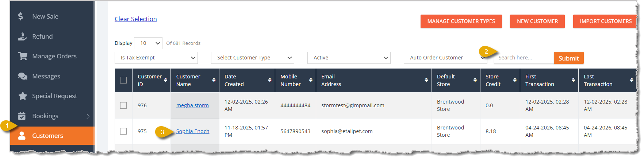Sort by Store Credit arrows icon
Viewport: 644px width, 159px height.
click(515, 80)
